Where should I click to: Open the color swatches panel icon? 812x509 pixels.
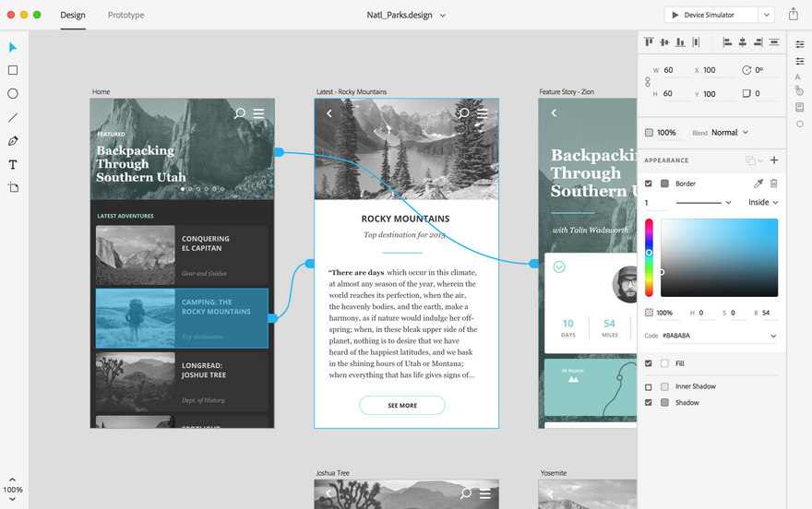(800, 91)
